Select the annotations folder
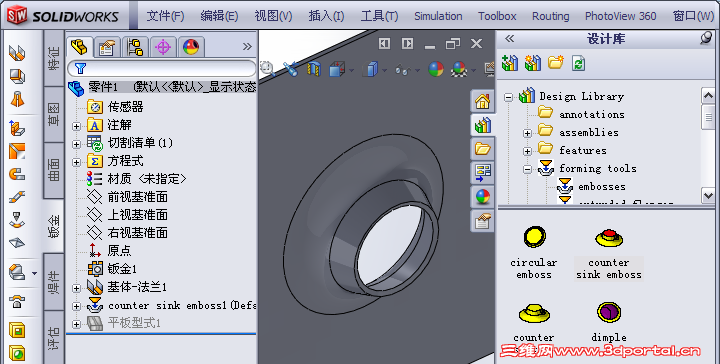 [x=582, y=114]
